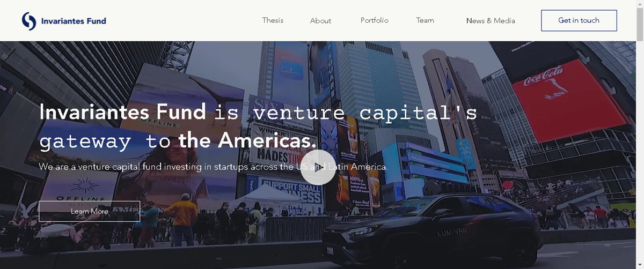Click the vertical scrollbar thumb

click(x=640, y=24)
